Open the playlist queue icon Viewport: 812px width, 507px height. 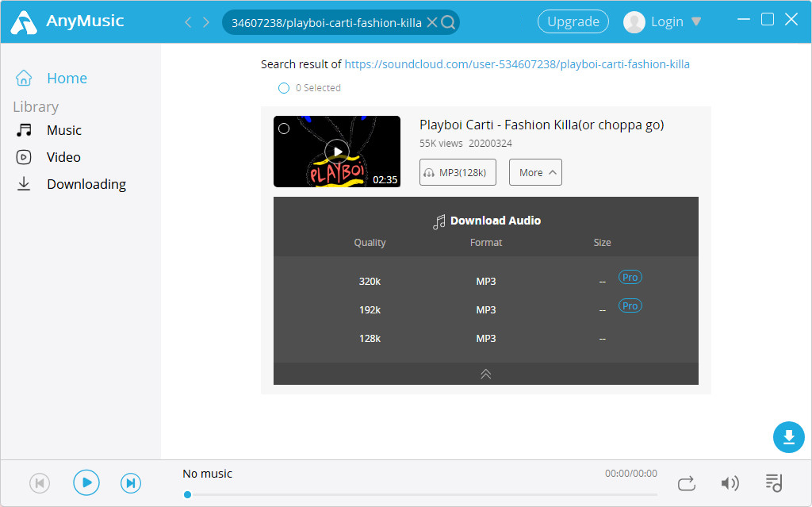[x=774, y=483]
